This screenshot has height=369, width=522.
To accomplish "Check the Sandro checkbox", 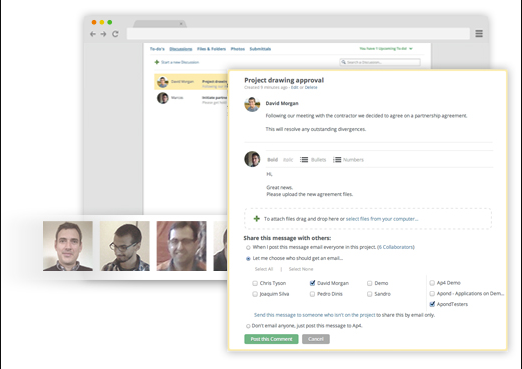I will [370, 294].
